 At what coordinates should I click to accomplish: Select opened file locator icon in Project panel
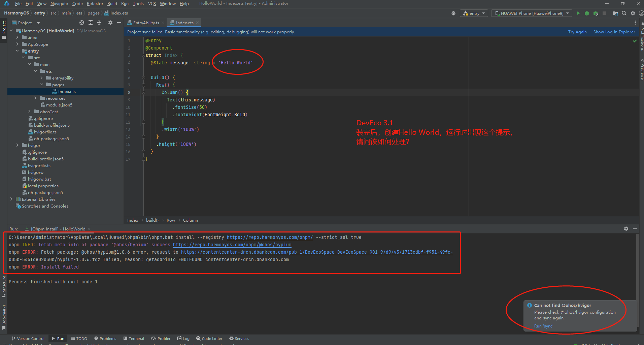click(82, 23)
